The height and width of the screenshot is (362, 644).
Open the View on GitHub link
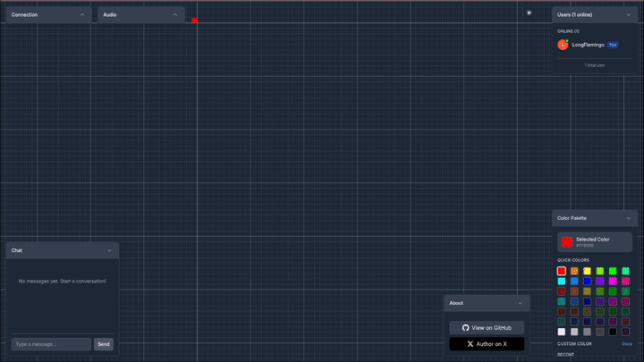[487, 327]
